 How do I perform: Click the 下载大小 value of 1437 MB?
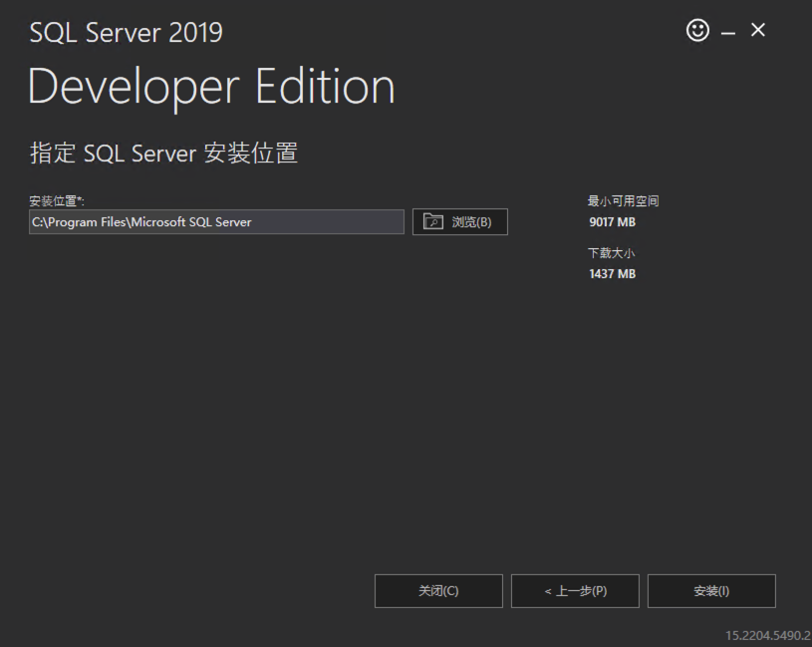612,273
